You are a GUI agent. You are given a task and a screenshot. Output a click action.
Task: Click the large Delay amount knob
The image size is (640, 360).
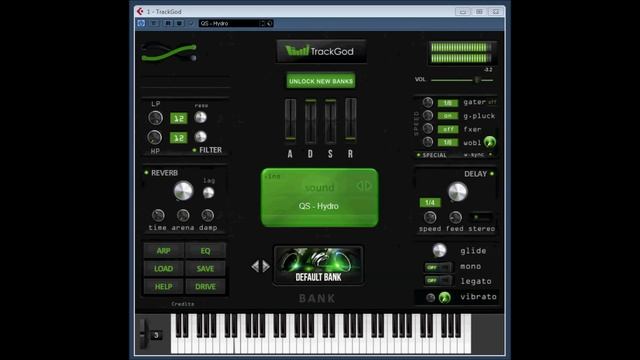(458, 192)
